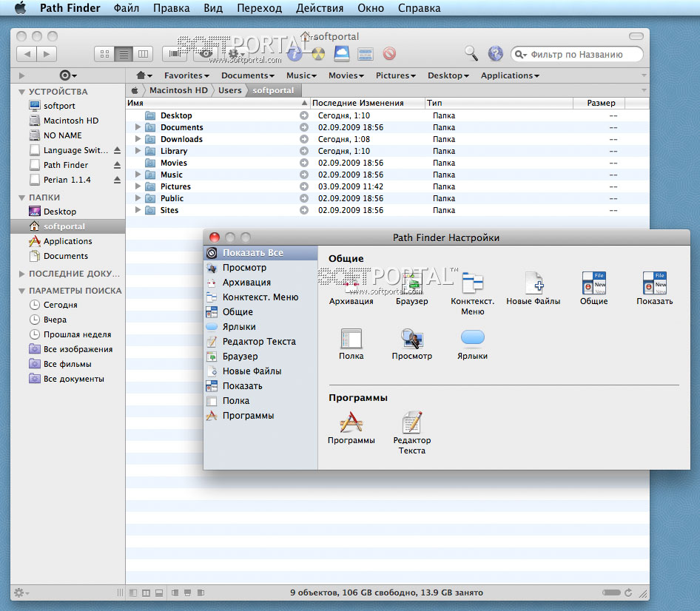Switch to column view mode
Screen dimensions: 700x611
[143, 54]
